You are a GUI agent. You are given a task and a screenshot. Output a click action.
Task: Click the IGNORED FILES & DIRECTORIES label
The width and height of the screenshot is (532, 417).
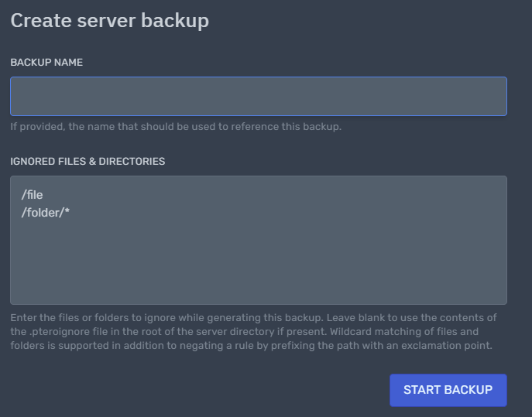[x=88, y=162]
